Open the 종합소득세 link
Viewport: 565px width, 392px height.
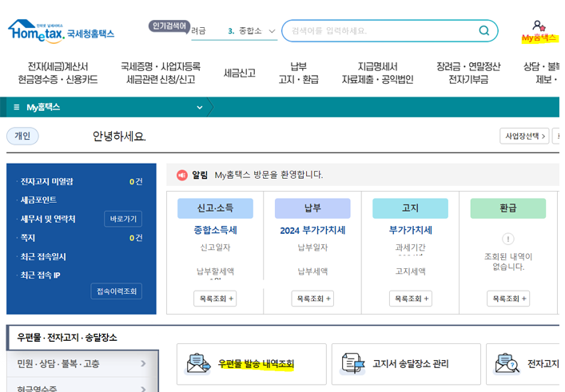coord(215,230)
